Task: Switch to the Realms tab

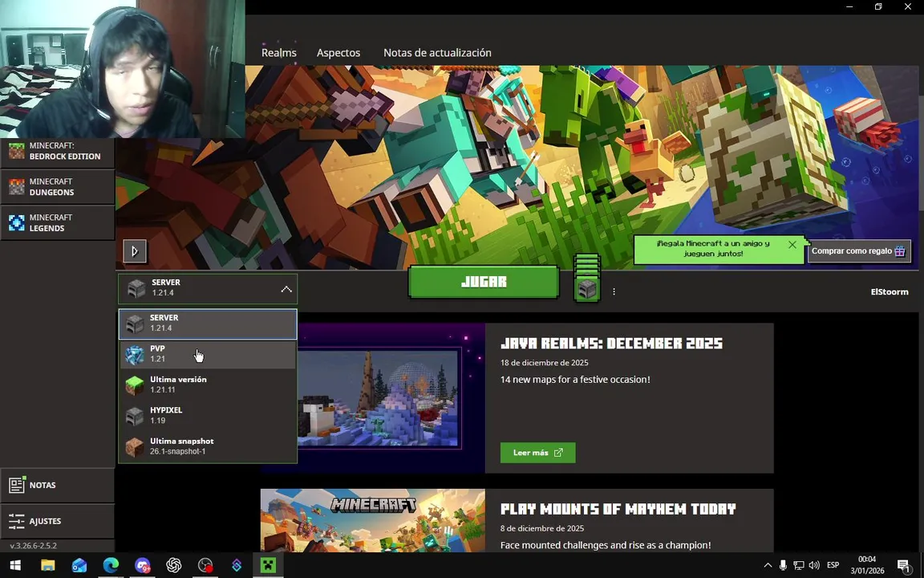Action: 279,53
